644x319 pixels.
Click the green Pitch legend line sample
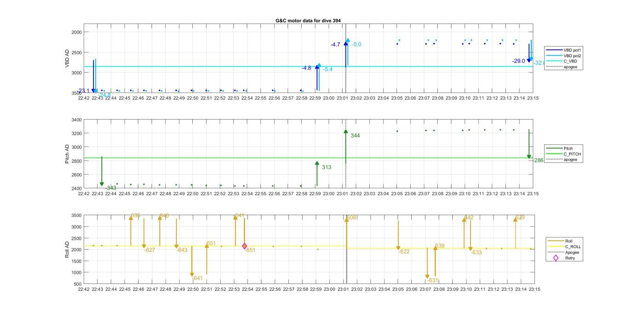554,148
